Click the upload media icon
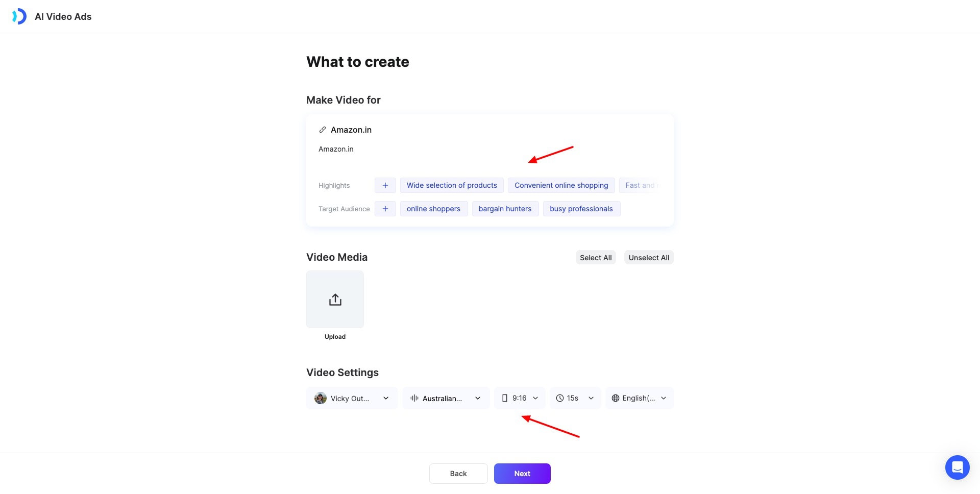This screenshot has width=980, height=494. 335,300
